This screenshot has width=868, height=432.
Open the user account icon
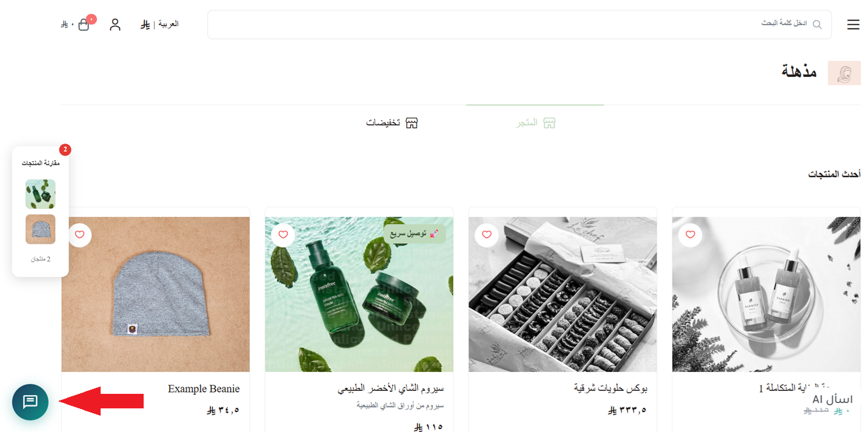click(115, 24)
